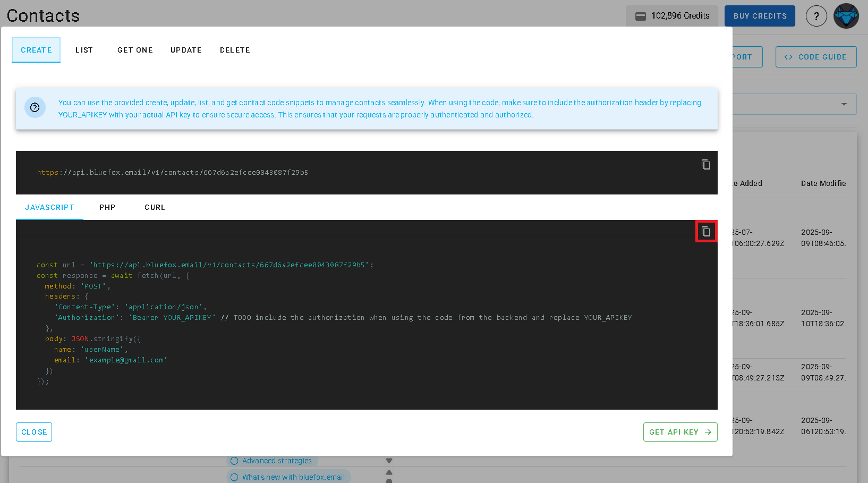Copy the JavaScript code snippet
This screenshot has width=868, height=483.
click(705, 231)
